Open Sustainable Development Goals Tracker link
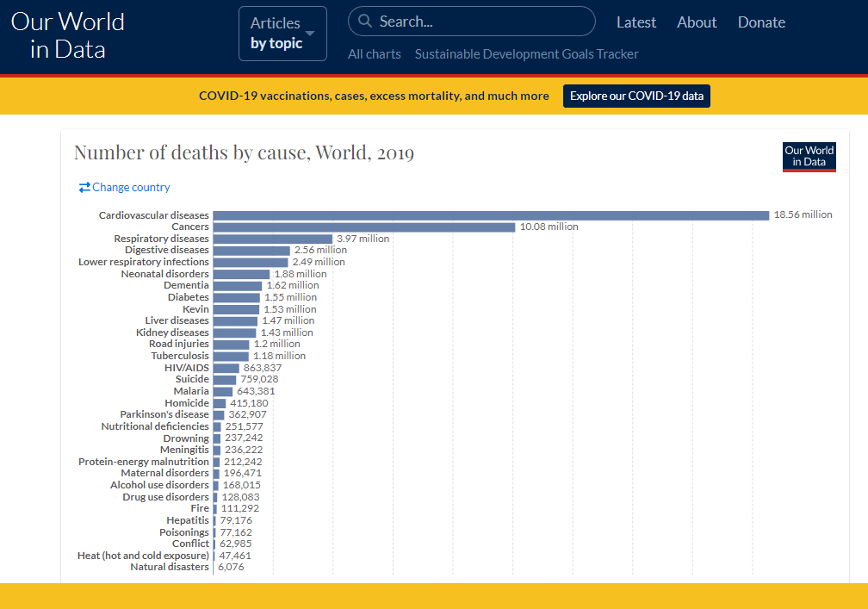Viewport: 868px width, 609px height. point(526,54)
